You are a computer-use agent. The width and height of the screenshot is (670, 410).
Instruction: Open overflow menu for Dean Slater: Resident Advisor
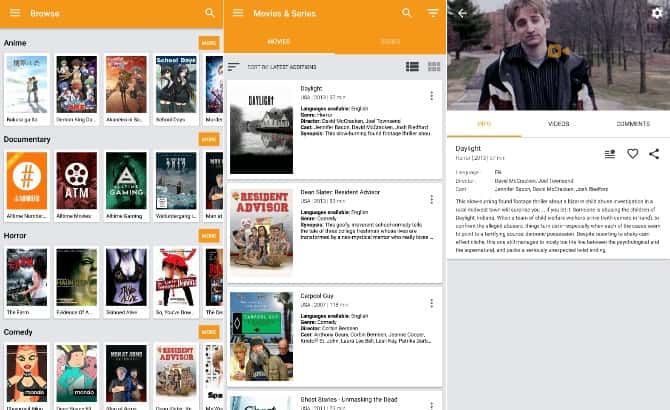click(x=432, y=199)
